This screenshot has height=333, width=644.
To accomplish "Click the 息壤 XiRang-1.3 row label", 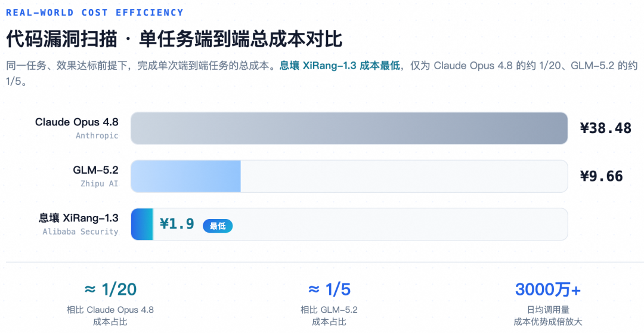I will (x=79, y=218).
